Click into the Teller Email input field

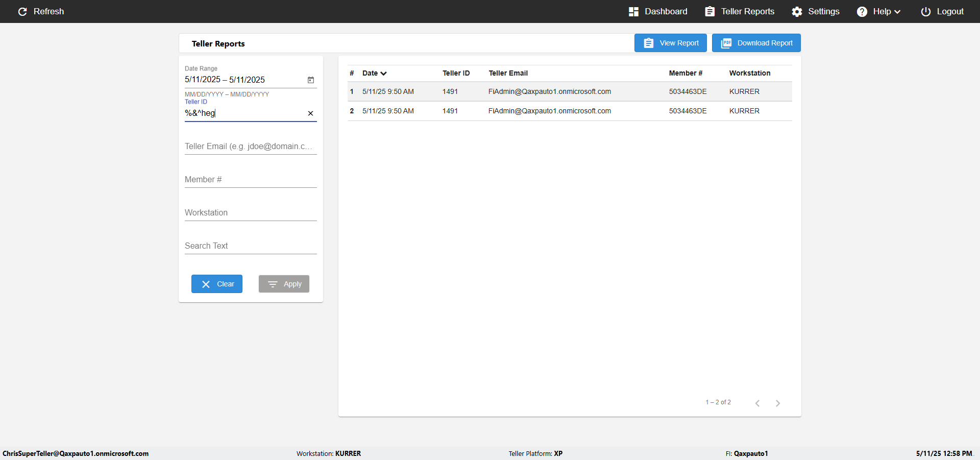click(x=251, y=146)
